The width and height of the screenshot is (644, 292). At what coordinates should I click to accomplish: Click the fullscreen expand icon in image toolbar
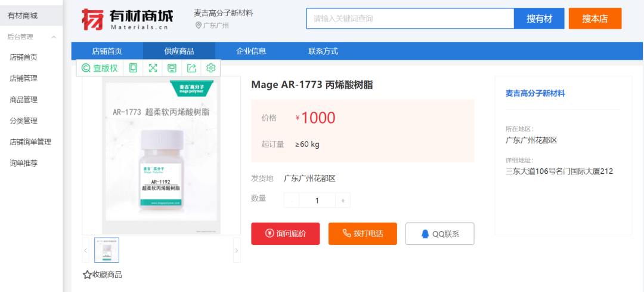coord(153,68)
